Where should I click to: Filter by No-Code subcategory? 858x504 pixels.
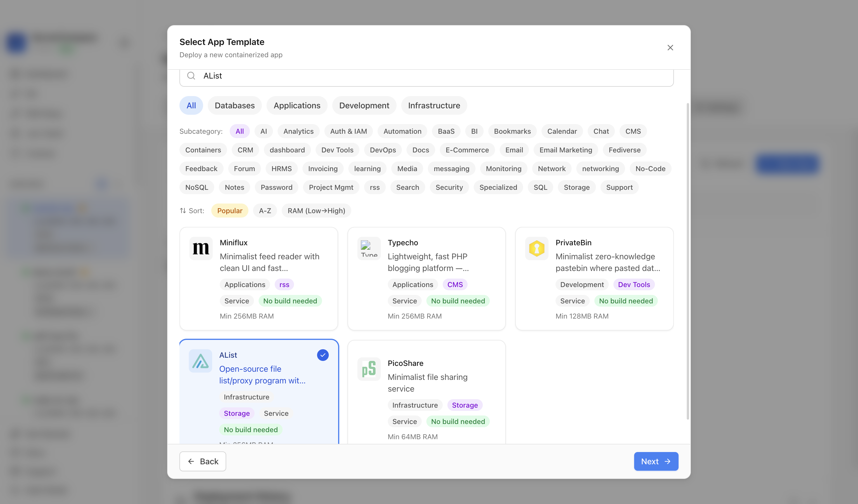[x=650, y=169]
